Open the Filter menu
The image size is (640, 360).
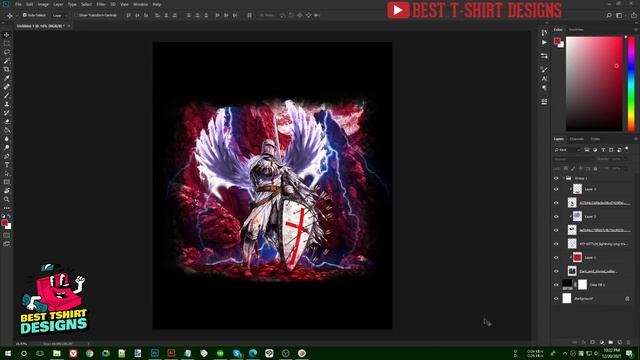tap(101, 4)
